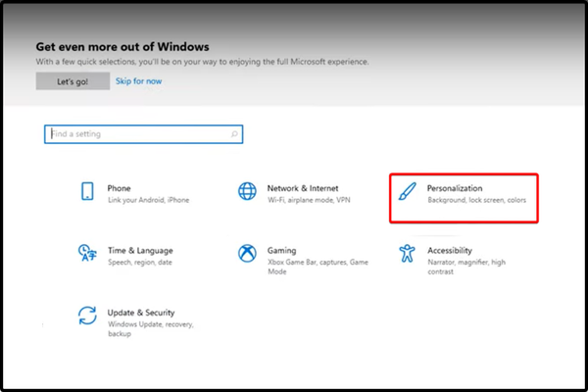Open the Update & Security title

[x=143, y=311]
